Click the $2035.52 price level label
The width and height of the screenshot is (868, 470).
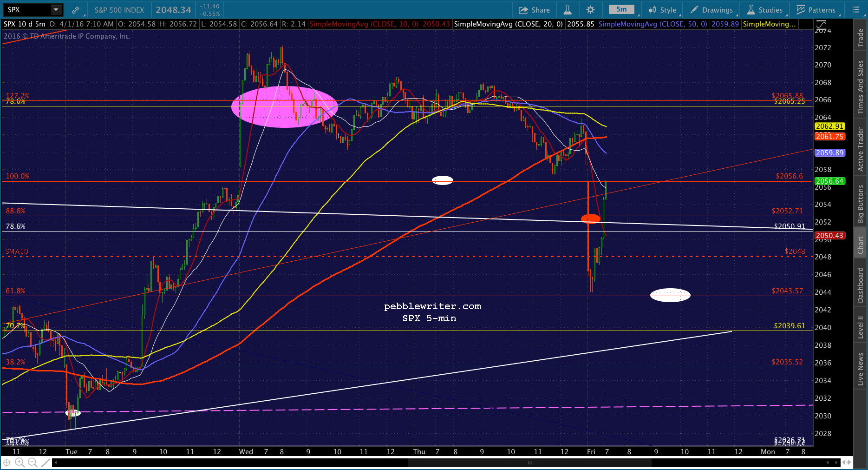787,362
